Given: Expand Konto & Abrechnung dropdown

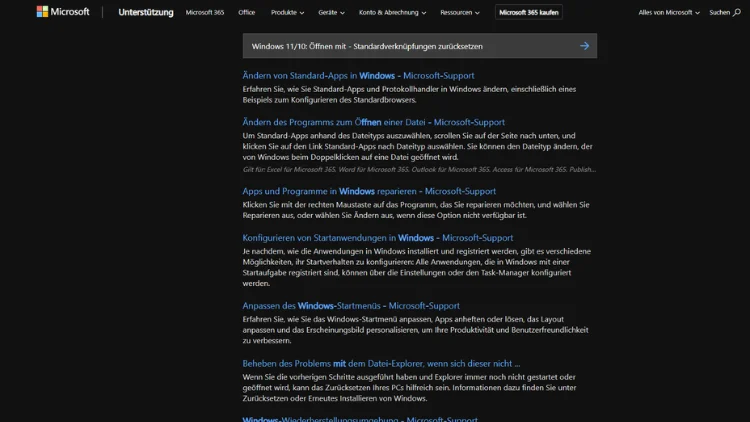Looking at the screenshot, I should coord(392,12).
